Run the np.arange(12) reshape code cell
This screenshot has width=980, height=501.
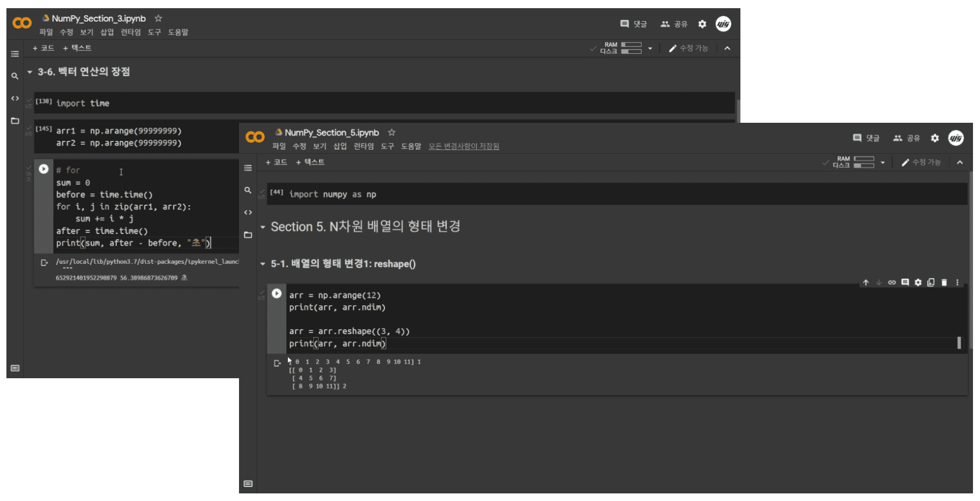(x=276, y=293)
